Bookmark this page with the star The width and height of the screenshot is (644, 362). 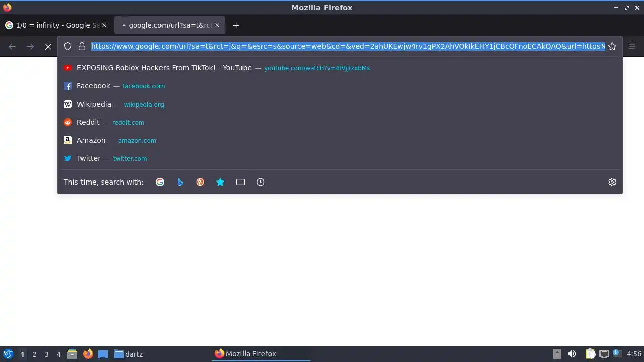tap(612, 46)
